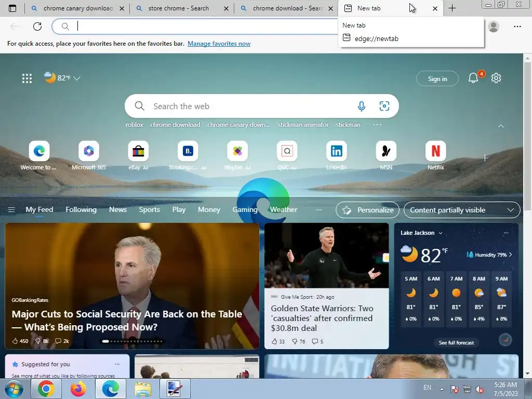This screenshot has height=399, width=532.
Task: Click the Sign in button
Action: pos(437,79)
